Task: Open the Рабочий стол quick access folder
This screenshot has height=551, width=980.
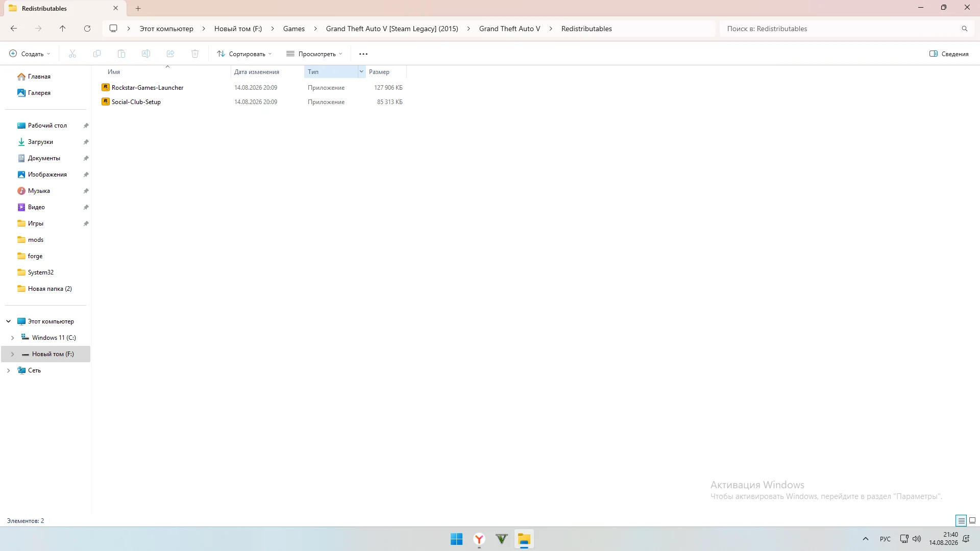Action: click(47, 126)
